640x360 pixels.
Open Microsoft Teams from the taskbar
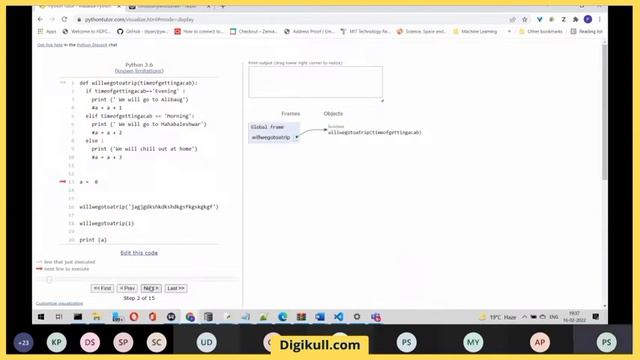[x=376, y=317]
